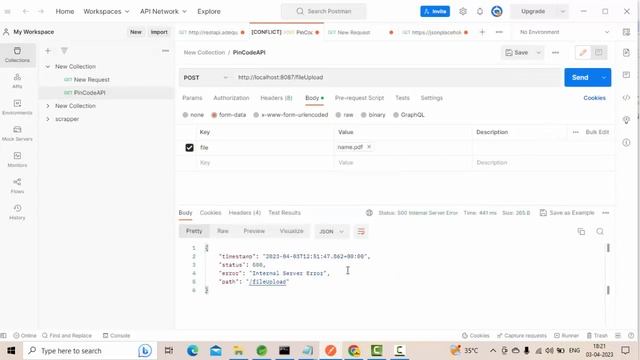Viewport: 640px width, 360px height.
Task: Open the APIs sidebar panel
Action: pyautogui.click(x=17, y=81)
